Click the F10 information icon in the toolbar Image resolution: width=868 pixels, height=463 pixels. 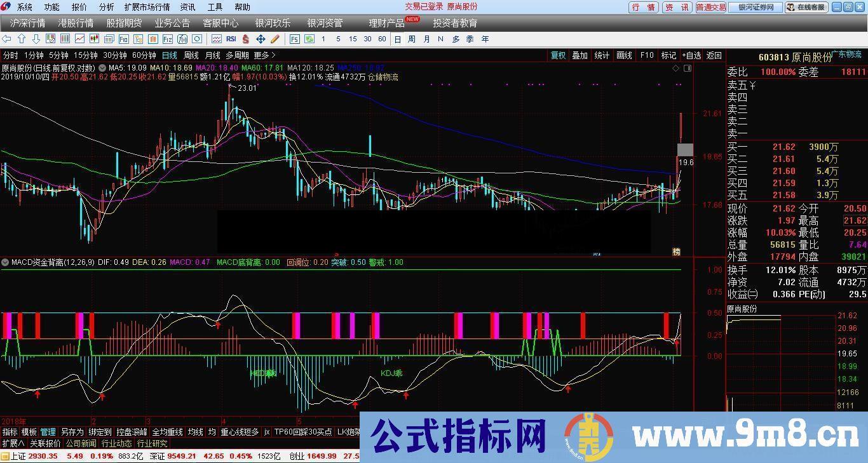pyautogui.click(x=647, y=55)
